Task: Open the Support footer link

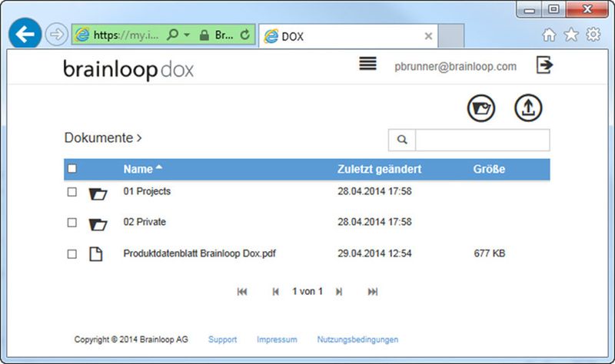Action: click(x=222, y=339)
